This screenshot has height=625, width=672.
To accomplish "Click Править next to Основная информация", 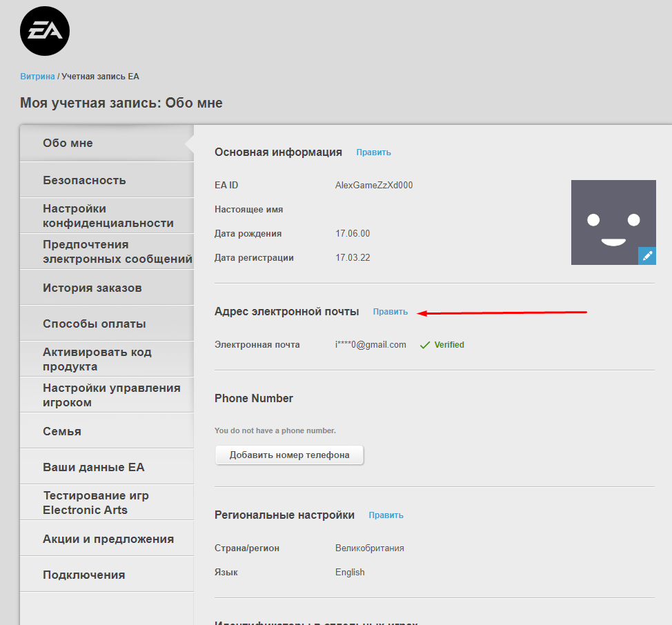I will 373,152.
